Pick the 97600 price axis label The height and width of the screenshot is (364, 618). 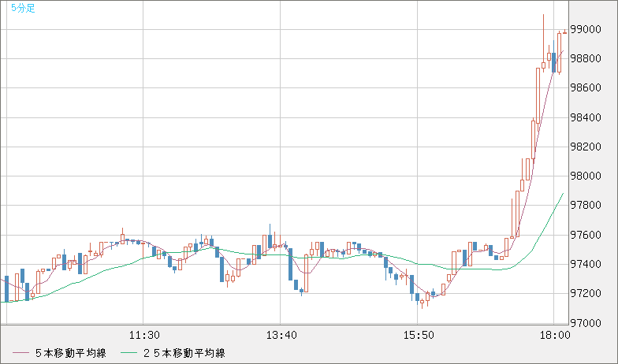click(x=586, y=235)
